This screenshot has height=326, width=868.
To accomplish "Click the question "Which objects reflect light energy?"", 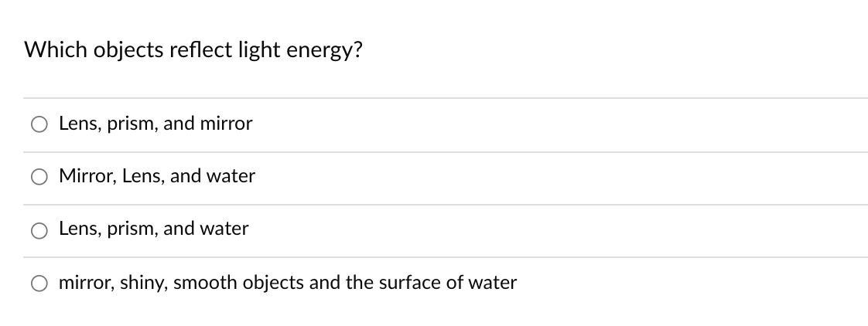I will (193, 49).
